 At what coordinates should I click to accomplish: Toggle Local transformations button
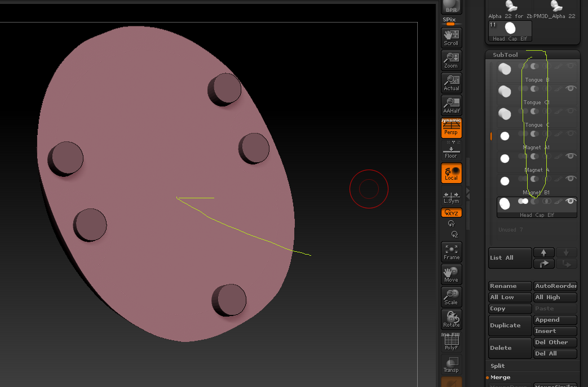(451, 173)
